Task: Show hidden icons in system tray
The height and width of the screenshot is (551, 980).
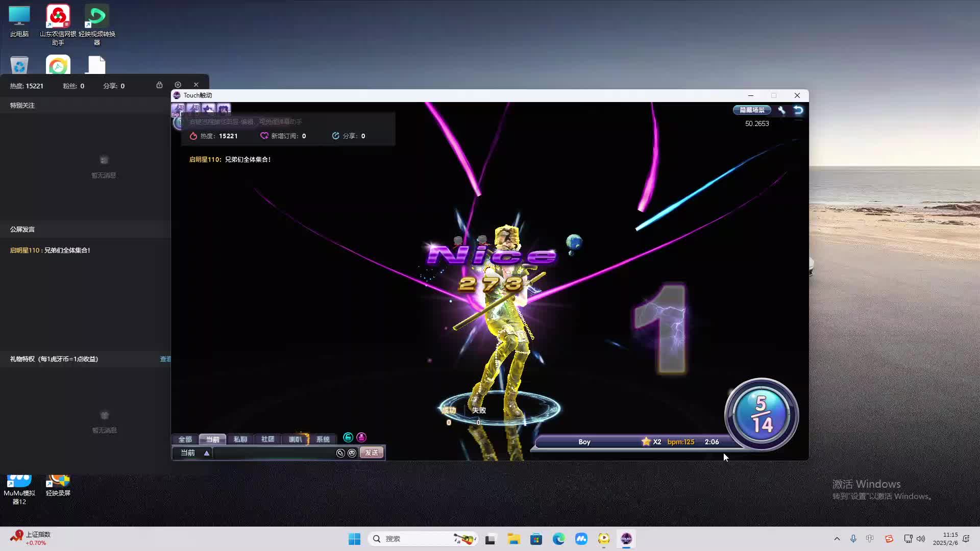Action: pyautogui.click(x=837, y=539)
